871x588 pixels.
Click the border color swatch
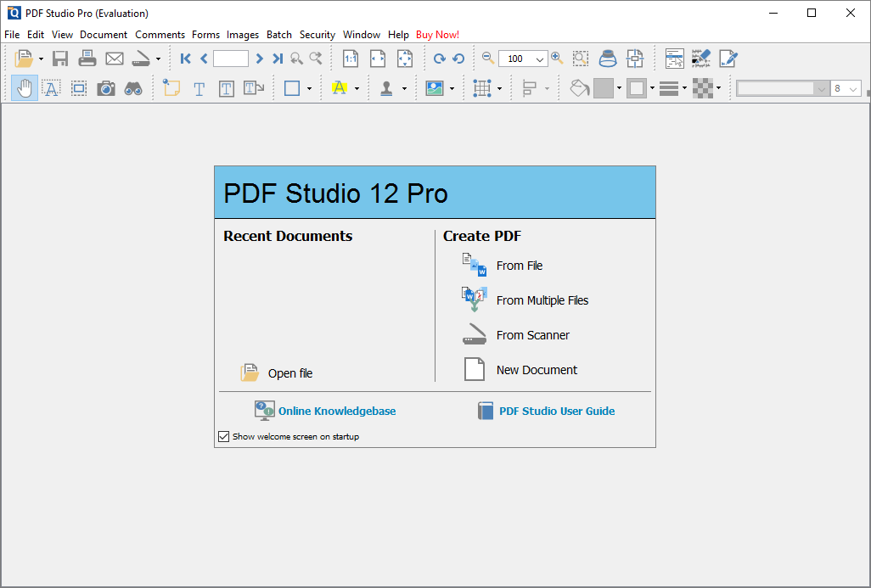(637, 88)
